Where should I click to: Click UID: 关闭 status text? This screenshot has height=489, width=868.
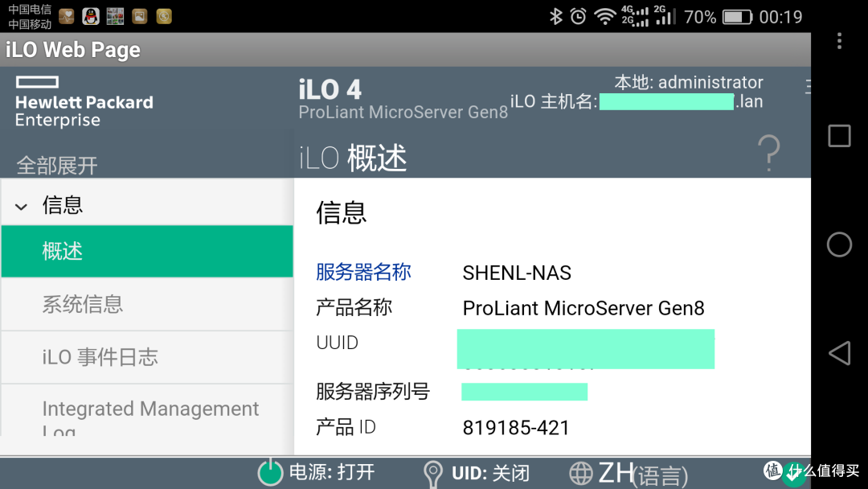[x=490, y=473]
